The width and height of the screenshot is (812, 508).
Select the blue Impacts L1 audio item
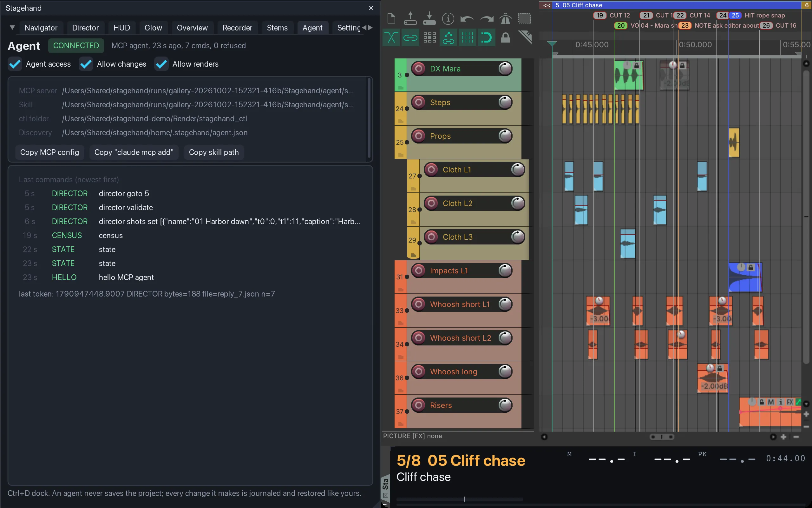click(x=745, y=277)
